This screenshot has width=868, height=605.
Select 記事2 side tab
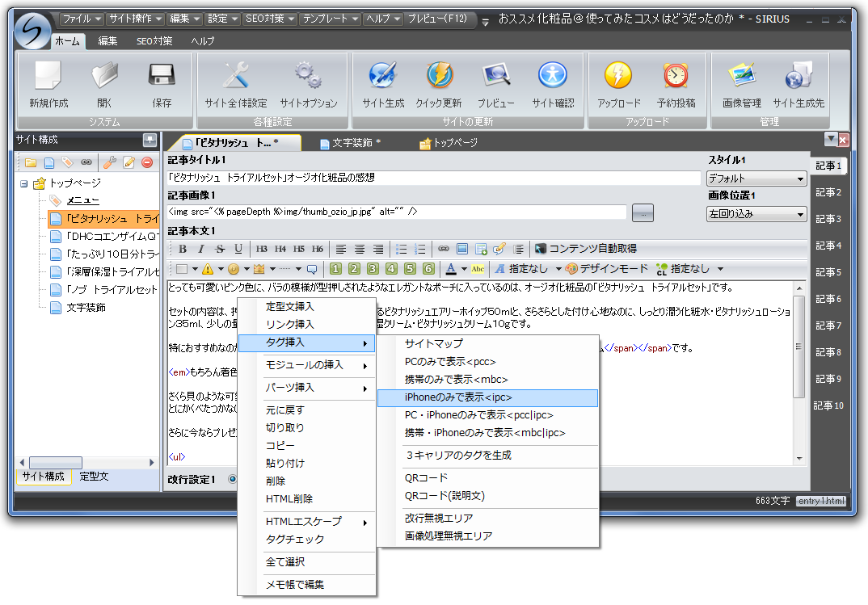tap(828, 192)
